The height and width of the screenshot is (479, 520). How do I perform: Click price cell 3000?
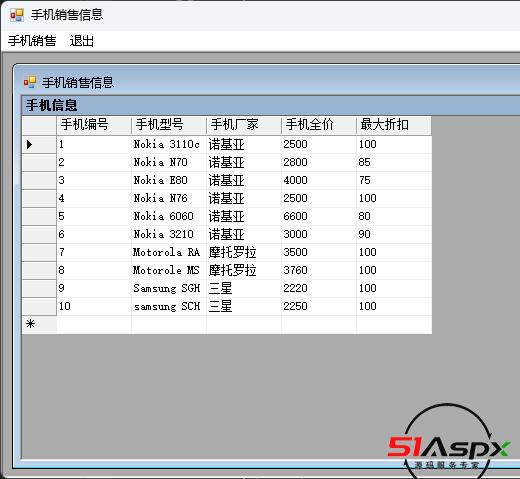319,234
